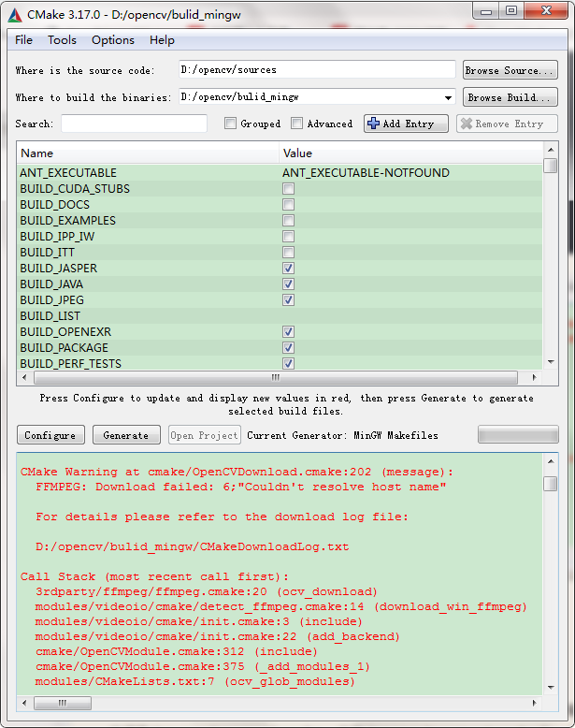Click the CMakeDownloadLog.txt path in log
Image resolution: width=575 pixels, height=728 pixels.
click(192, 546)
